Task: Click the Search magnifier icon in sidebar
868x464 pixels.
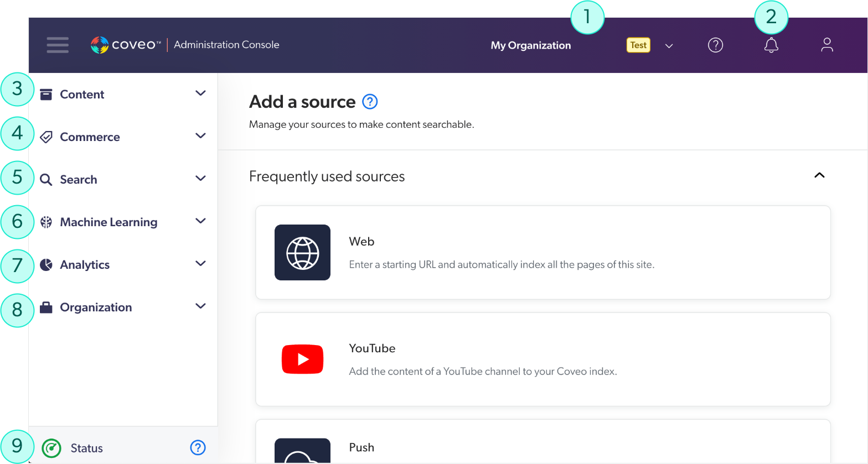Action: pyautogui.click(x=46, y=179)
